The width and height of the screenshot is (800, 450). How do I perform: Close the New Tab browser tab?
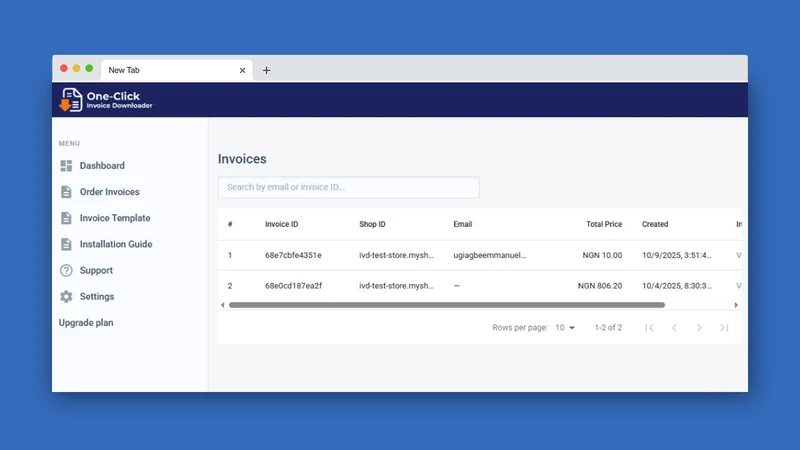coord(242,70)
